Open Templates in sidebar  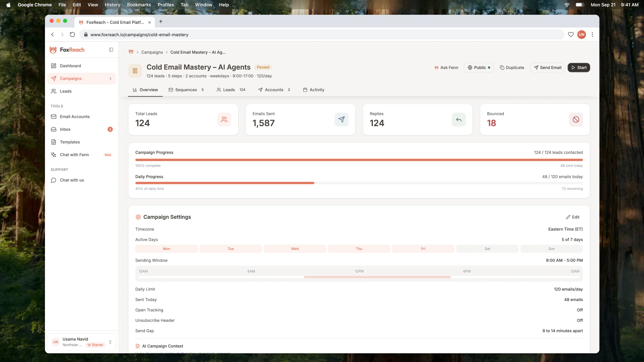[x=82, y=142]
